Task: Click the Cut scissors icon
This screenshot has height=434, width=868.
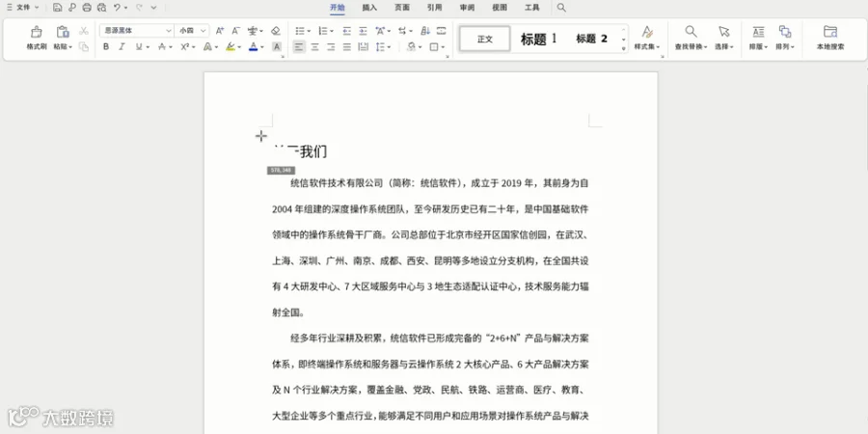Action: tap(84, 31)
